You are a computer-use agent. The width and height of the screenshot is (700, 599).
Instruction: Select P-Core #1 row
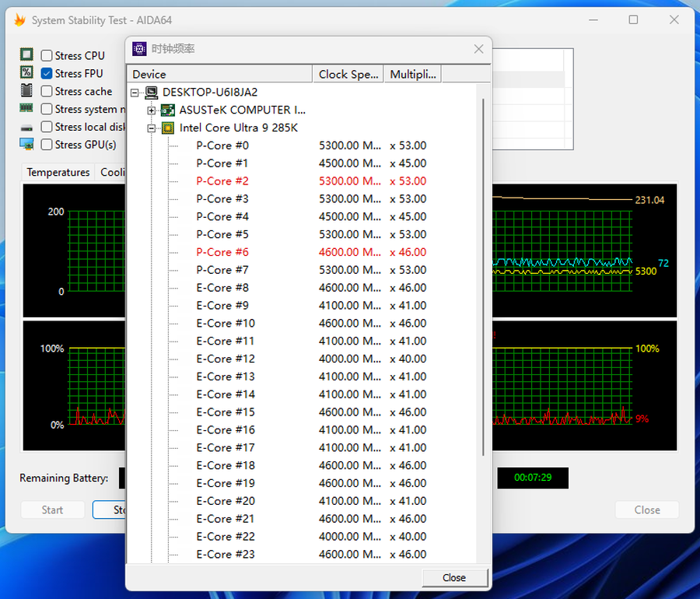click(x=310, y=163)
